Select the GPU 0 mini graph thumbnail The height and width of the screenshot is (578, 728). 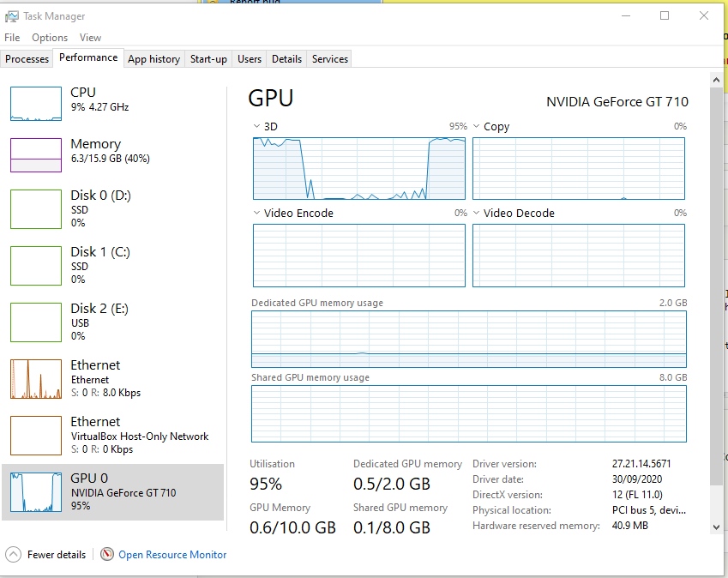(x=36, y=492)
